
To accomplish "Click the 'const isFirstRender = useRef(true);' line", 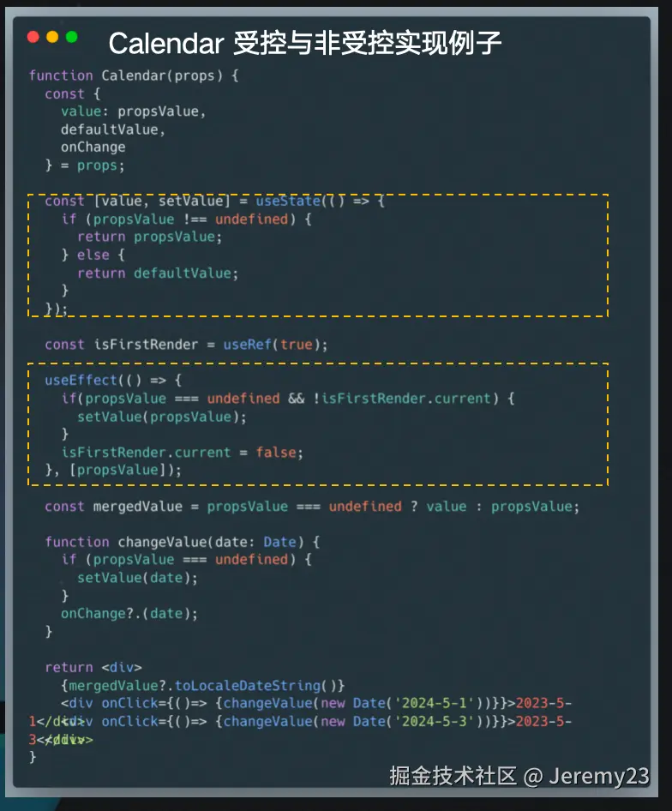I will point(186,345).
